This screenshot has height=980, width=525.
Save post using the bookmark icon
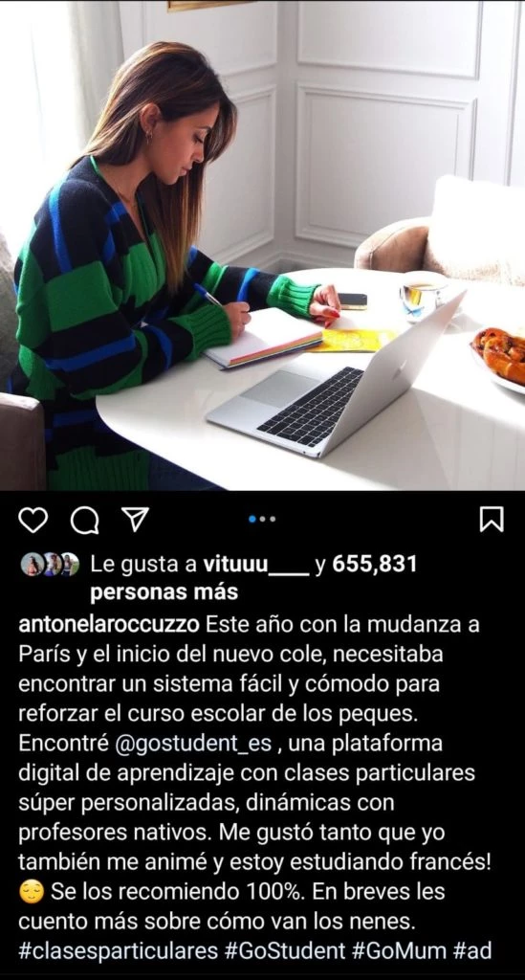[492, 520]
